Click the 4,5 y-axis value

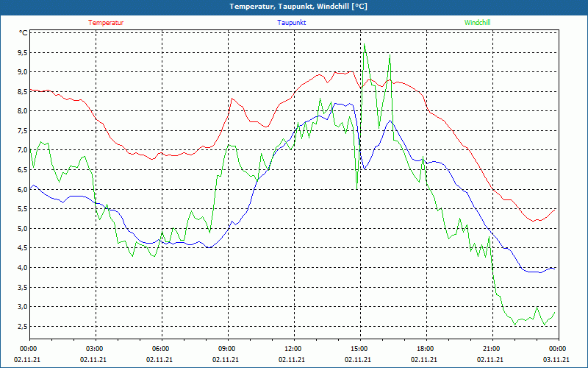click(22, 248)
